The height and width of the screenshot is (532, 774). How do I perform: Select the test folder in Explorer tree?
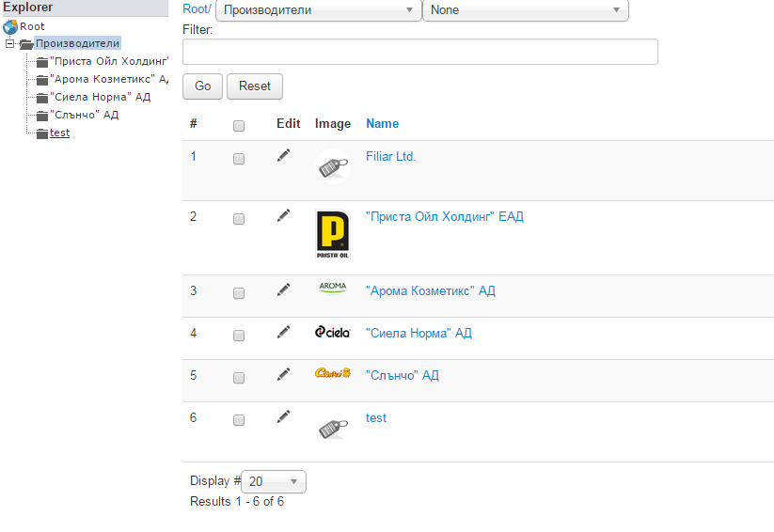(x=60, y=133)
